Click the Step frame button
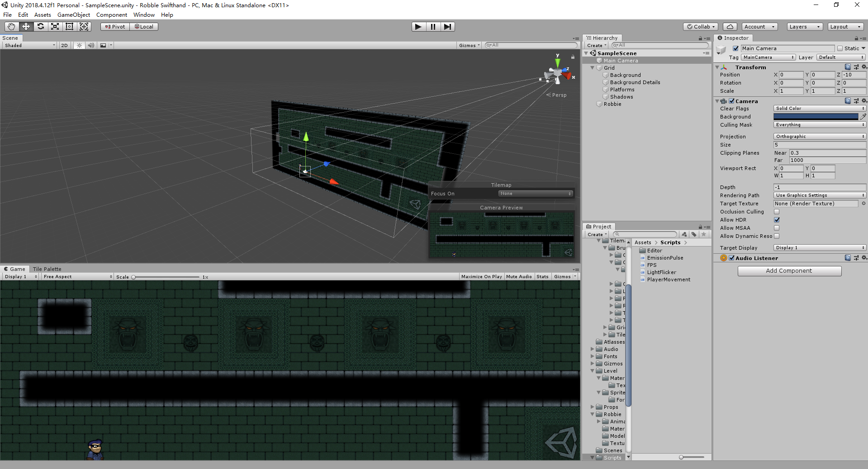Viewport: 868px width, 469px height. (447, 27)
